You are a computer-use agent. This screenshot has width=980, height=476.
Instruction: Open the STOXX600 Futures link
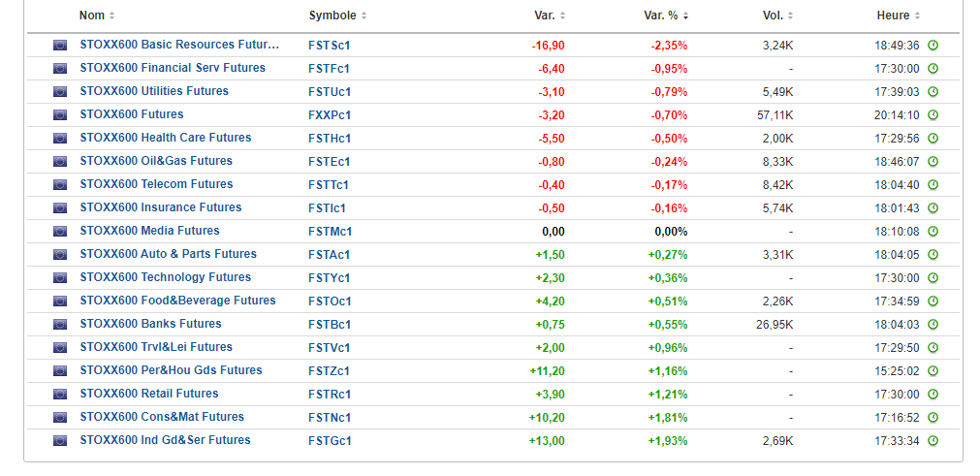tap(131, 114)
